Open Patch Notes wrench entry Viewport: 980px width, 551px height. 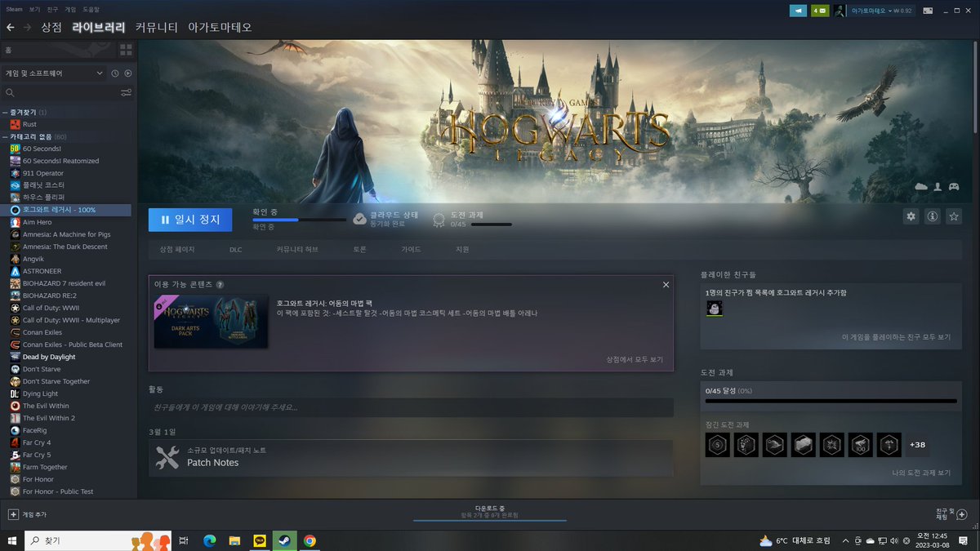point(411,457)
